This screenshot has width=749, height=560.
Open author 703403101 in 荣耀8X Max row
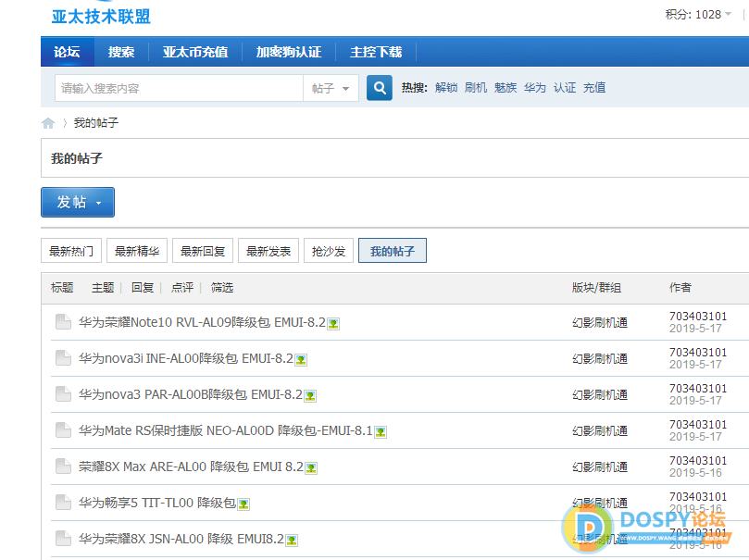(698, 460)
